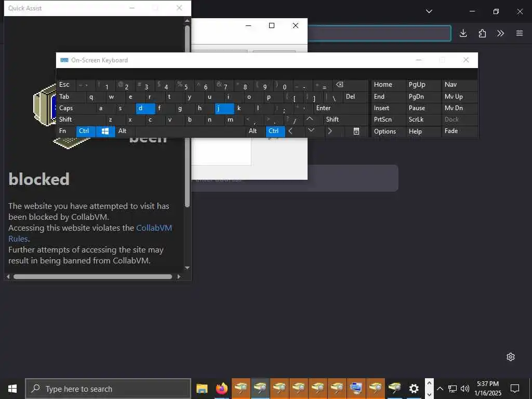Screen dimensions: 532x399
Task: Click the network icon in system tray
Action: [453, 389]
